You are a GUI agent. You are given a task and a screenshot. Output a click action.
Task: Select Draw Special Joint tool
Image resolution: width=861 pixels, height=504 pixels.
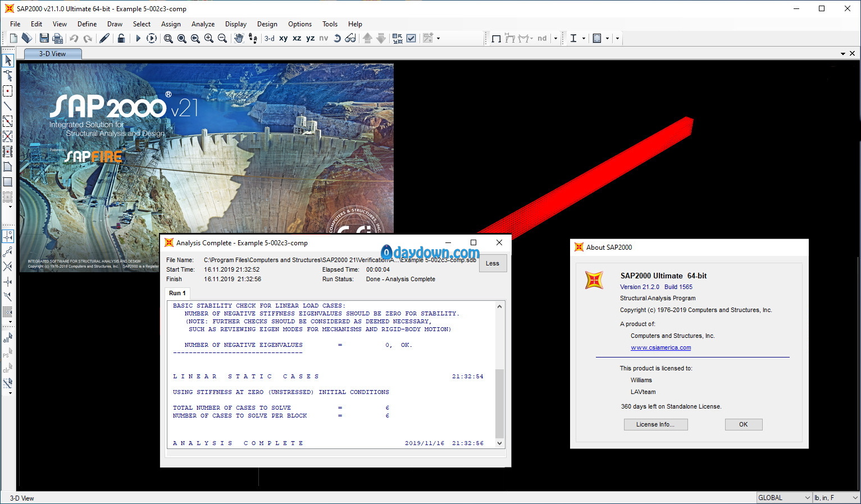[8, 90]
